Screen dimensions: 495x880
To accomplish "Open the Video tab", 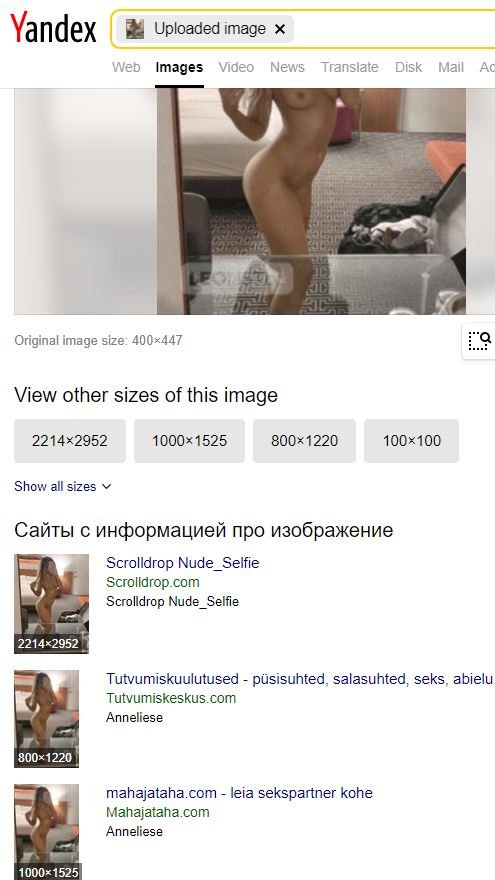I will (236, 67).
